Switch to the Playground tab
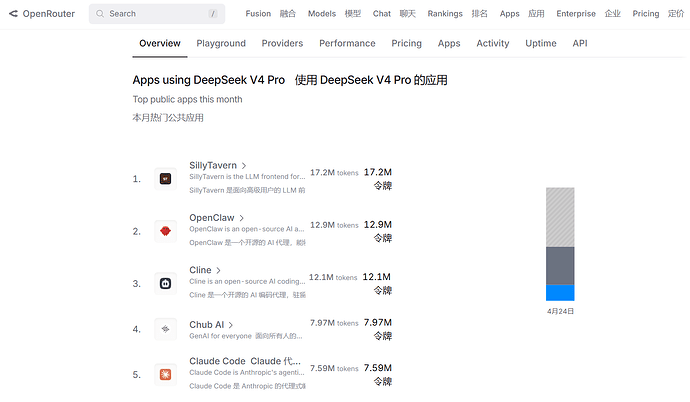The image size is (690, 402). pyautogui.click(x=221, y=43)
